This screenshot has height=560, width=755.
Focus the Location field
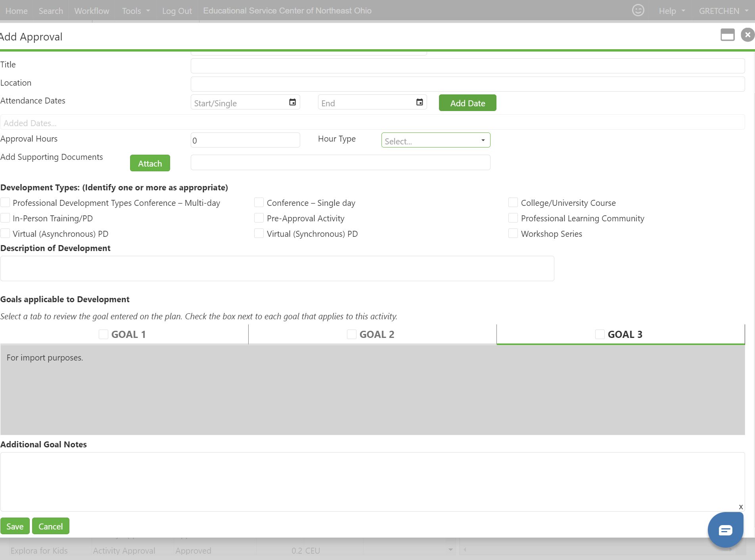[468, 84]
